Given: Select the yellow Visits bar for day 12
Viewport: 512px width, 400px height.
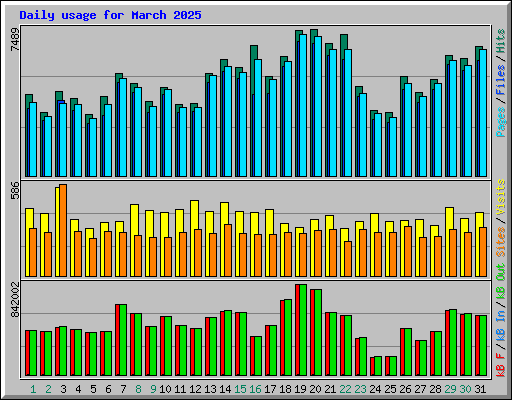Looking at the screenshot, I should [x=193, y=238].
